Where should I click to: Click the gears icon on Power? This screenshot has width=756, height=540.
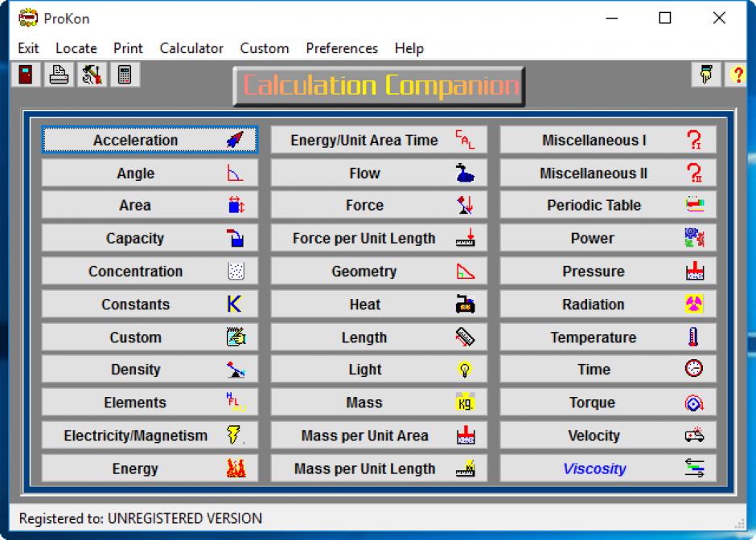(694, 238)
